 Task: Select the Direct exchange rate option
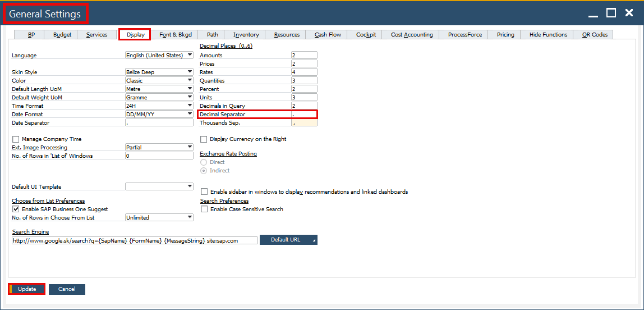[203, 162]
